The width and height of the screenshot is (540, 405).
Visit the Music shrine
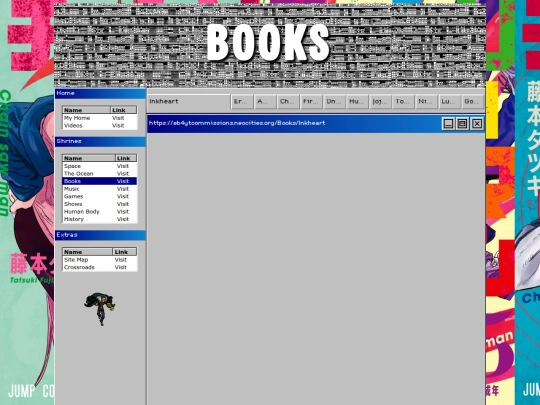(x=100, y=189)
